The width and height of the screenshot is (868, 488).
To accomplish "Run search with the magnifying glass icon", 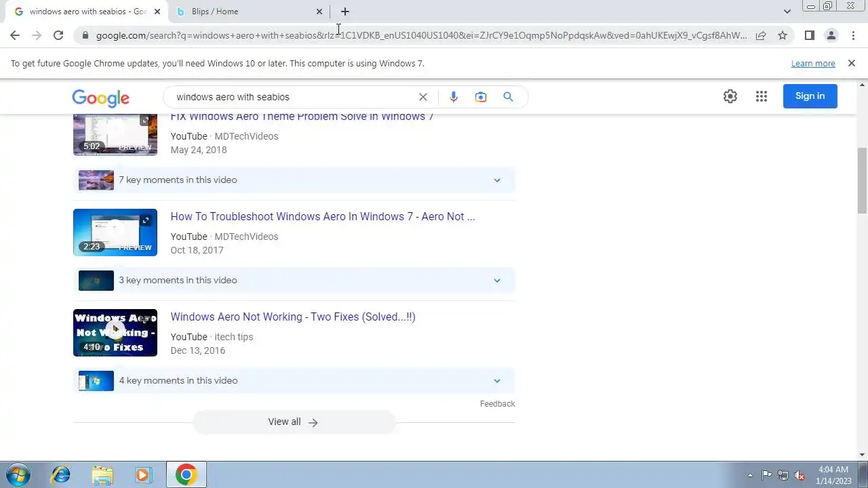I will point(508,97).
